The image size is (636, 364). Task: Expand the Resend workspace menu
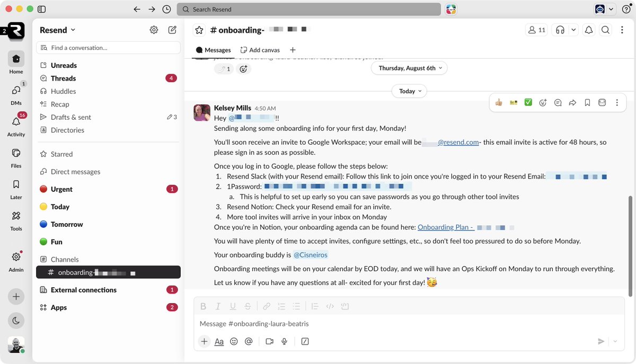point(58,30)
